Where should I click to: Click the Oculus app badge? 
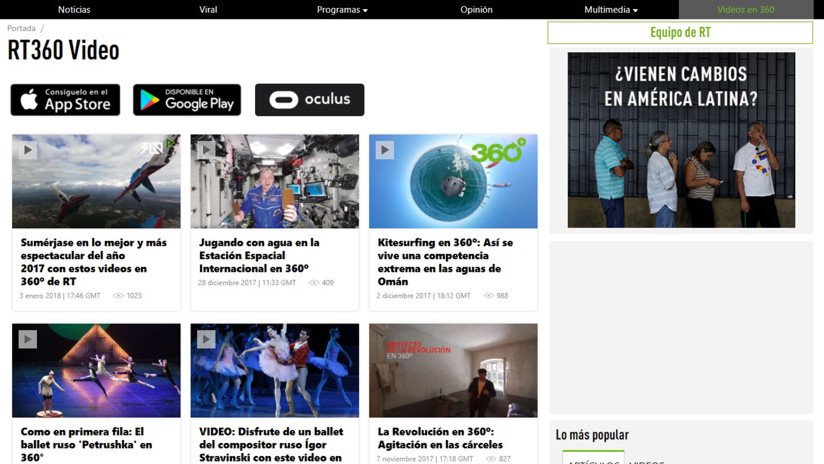(x=309, y=100)
